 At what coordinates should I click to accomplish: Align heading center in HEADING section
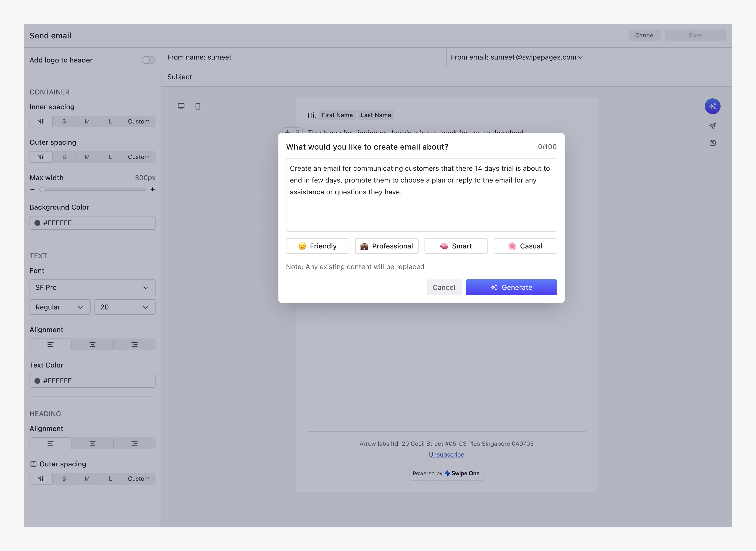[93, 443]
